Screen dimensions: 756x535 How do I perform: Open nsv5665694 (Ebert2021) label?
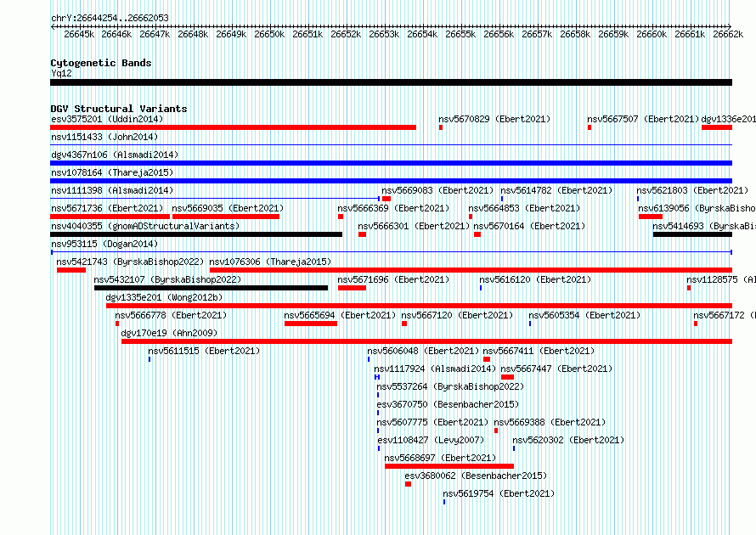pos(340,315)
